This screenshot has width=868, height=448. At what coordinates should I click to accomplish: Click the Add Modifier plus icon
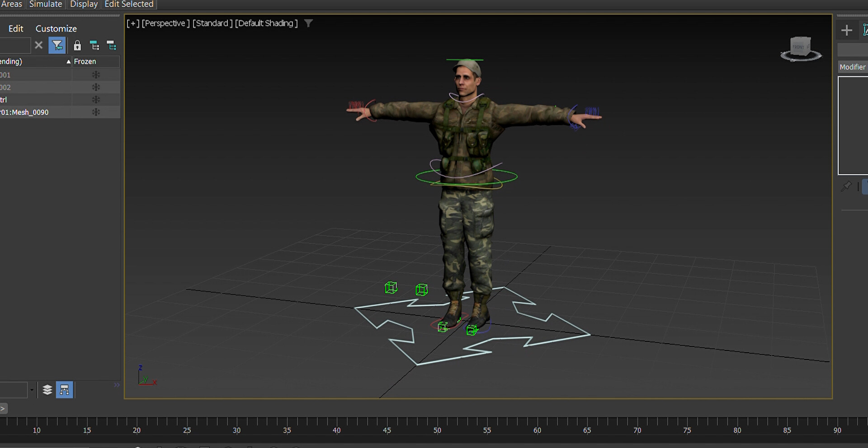[847, 30]
